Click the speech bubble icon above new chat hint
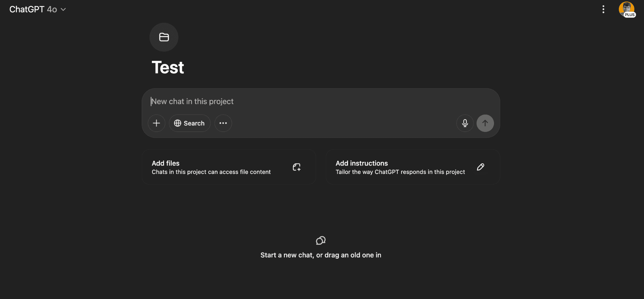The height and width of the screenshot is (299, 644). pyautogui.click(x=320, y=240)
